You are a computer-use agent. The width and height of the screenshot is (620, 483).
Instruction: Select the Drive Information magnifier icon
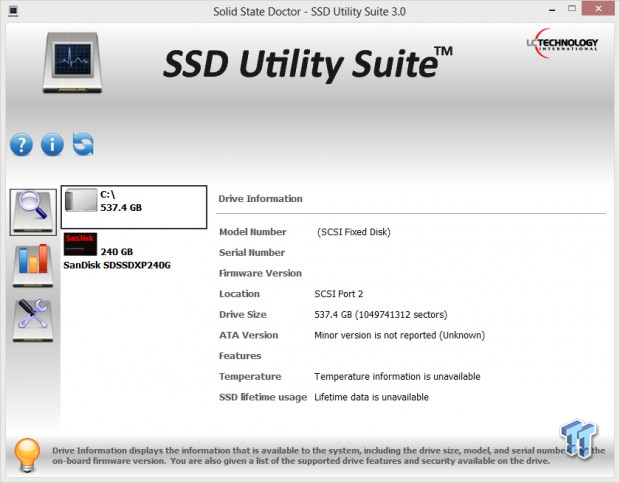click(x=33, y=212)
